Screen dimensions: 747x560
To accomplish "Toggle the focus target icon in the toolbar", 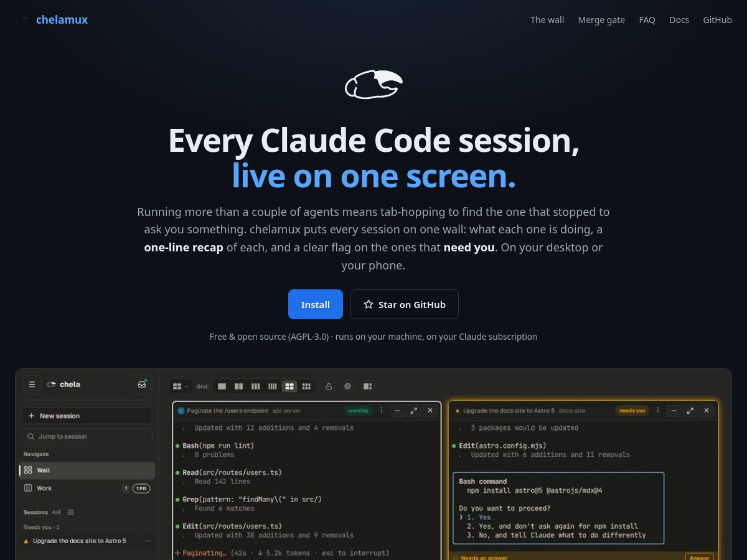I will pyautogui.click(x=347, y=386).
